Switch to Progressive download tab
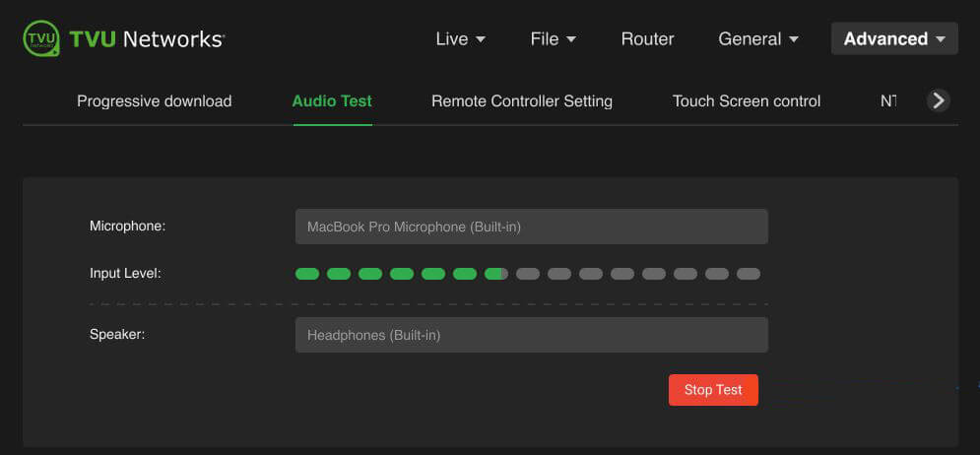The image size is (980, 455). pos(155,101)
